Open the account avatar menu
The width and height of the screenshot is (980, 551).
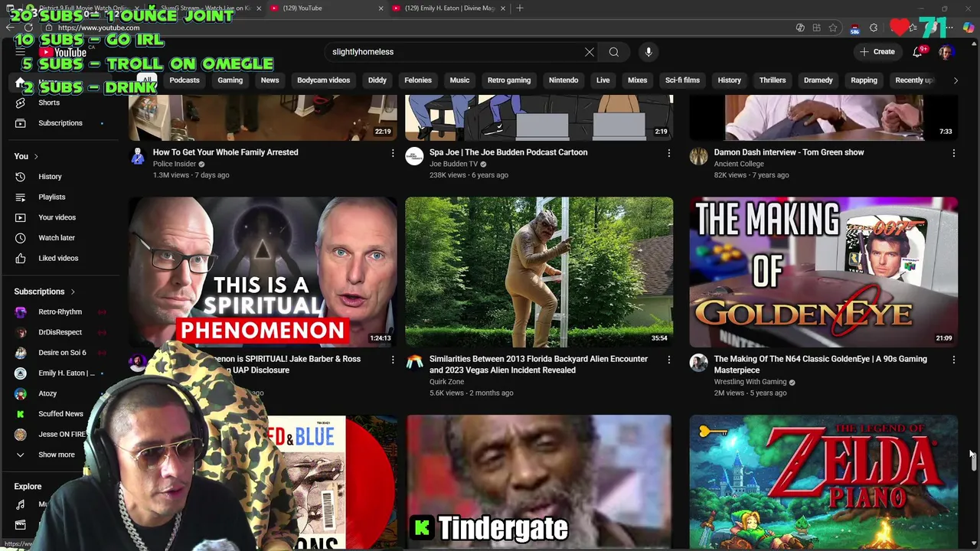point(946,52)
